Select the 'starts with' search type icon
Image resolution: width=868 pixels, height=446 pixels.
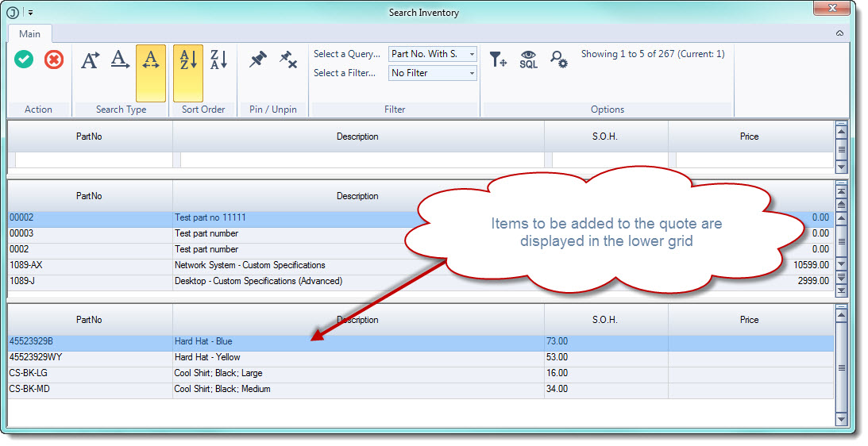point(91,60)
